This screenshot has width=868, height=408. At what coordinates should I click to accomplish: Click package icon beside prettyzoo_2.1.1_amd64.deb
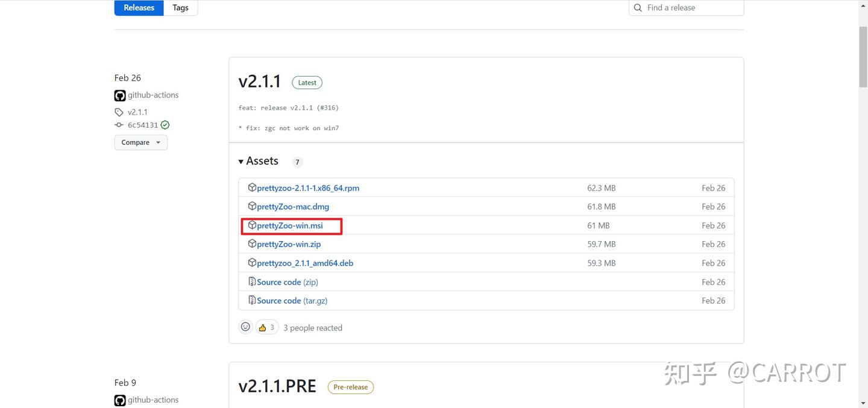pos(252,263)
